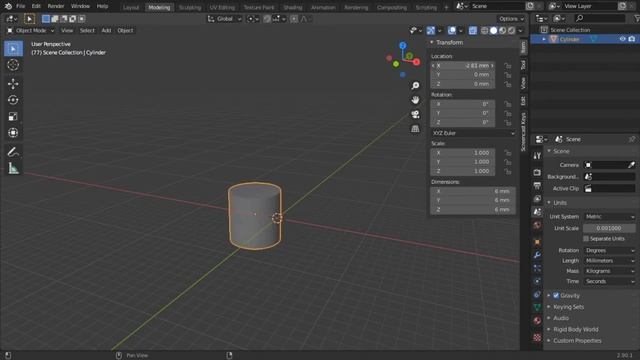
Task: Toggle viewport overlays button
Action: 452,30
